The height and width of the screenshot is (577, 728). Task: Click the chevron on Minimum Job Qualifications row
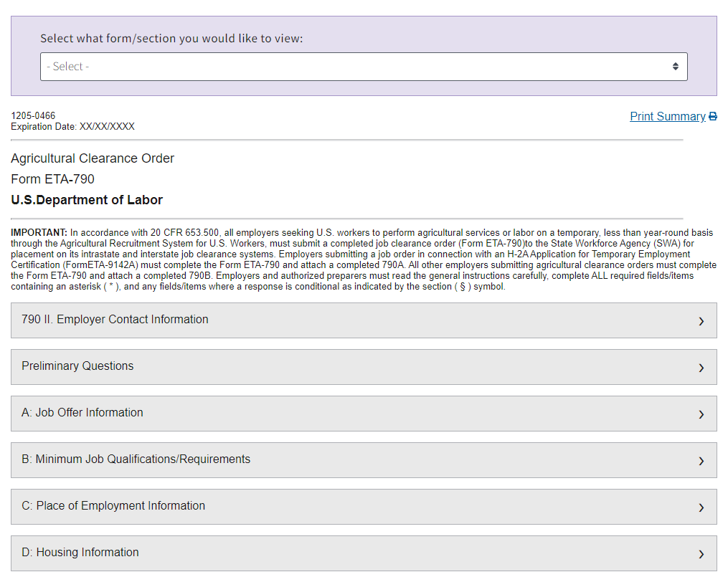[701, 461]
